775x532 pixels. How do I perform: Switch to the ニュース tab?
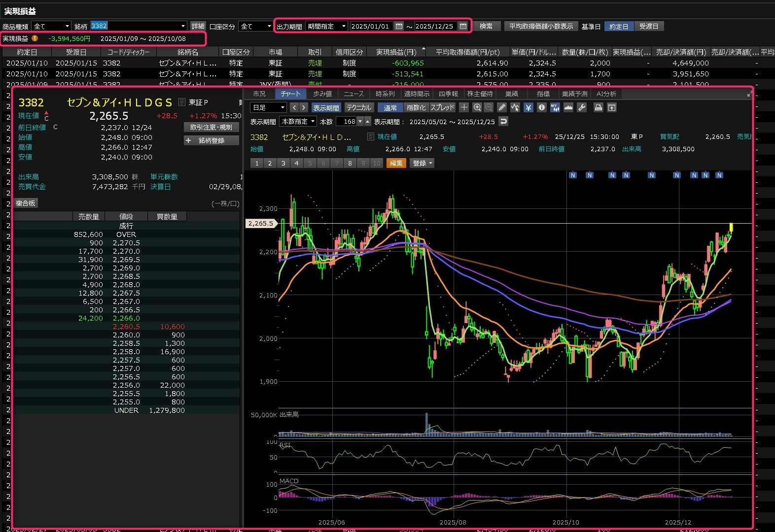click(x=353, y=94)
